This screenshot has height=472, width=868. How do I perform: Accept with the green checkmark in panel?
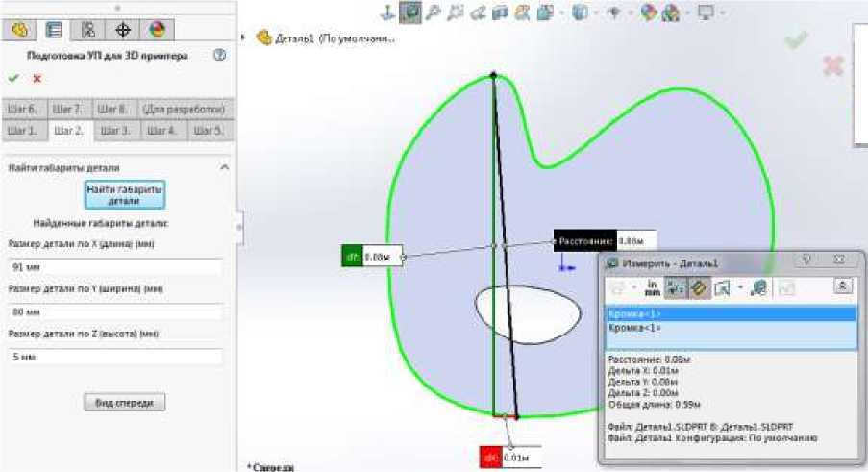click(x=13, y=79)
